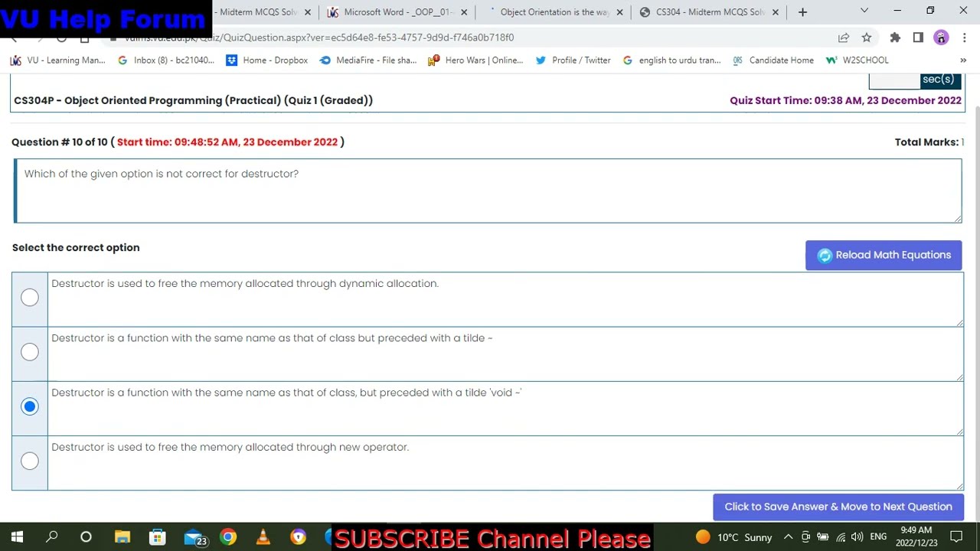Click ENG language indicator
980x551 pixels.
878,537
